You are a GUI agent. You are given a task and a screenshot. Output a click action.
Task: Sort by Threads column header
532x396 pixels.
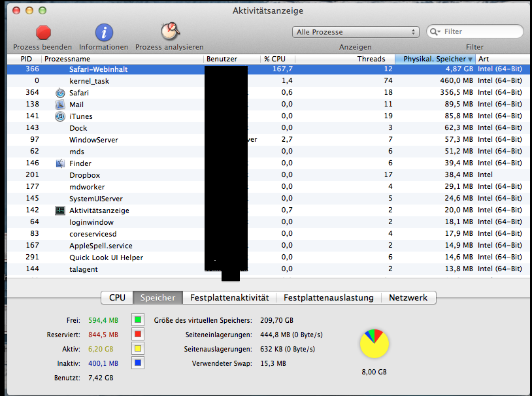coord(345,59)
